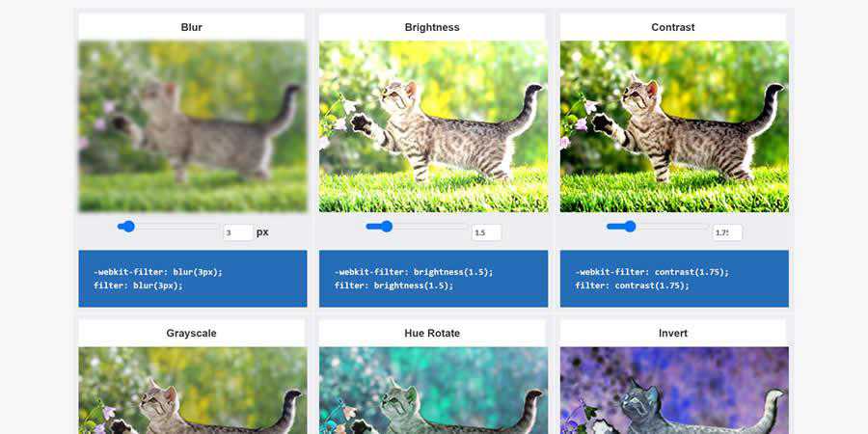
Task: Click the Brightness slider handle
Action: coord(387,227)
